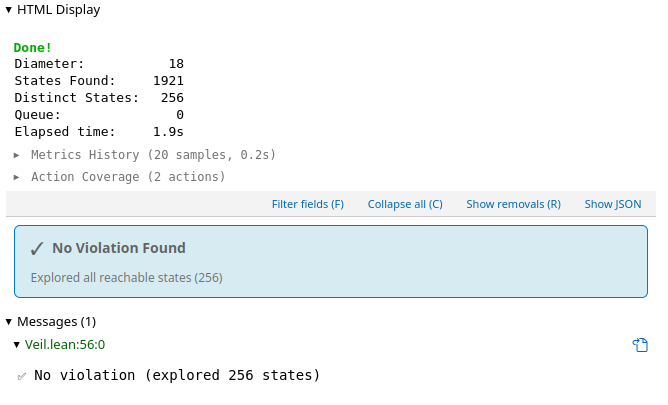Collapse the Messages (1) section
This screenshot has width=668, height=405.
(9, 322)
